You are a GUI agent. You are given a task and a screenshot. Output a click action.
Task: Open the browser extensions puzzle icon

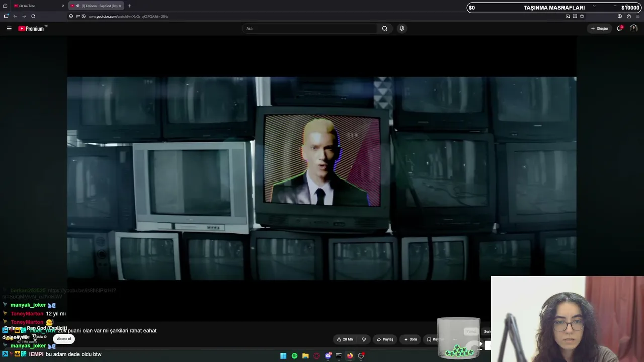coord(629,16)
